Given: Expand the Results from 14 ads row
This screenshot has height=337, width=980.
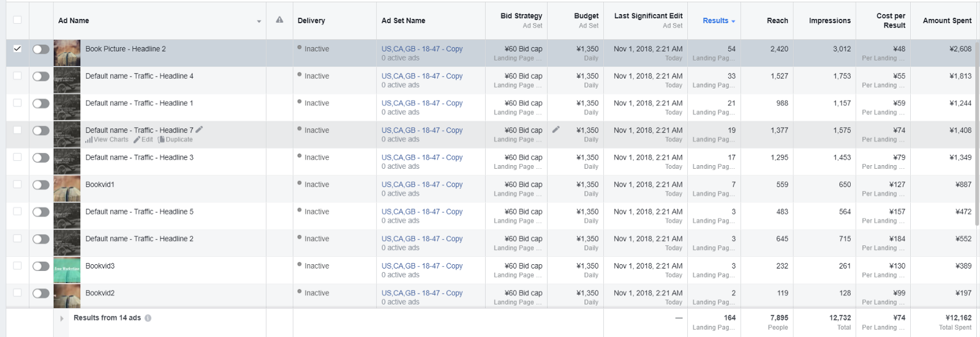Looking at the screenshot, I should click(x=61, y=318).
